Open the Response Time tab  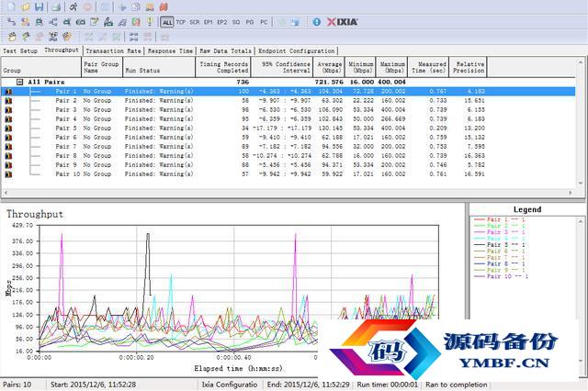pos(170,50)
